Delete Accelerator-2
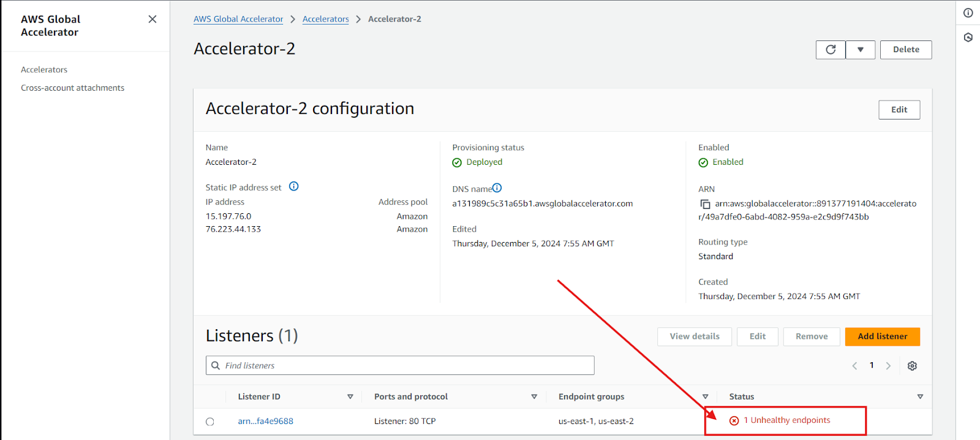The height and width of the screenshot is (440, 980). pyautogui.click(x=906, y=50)
